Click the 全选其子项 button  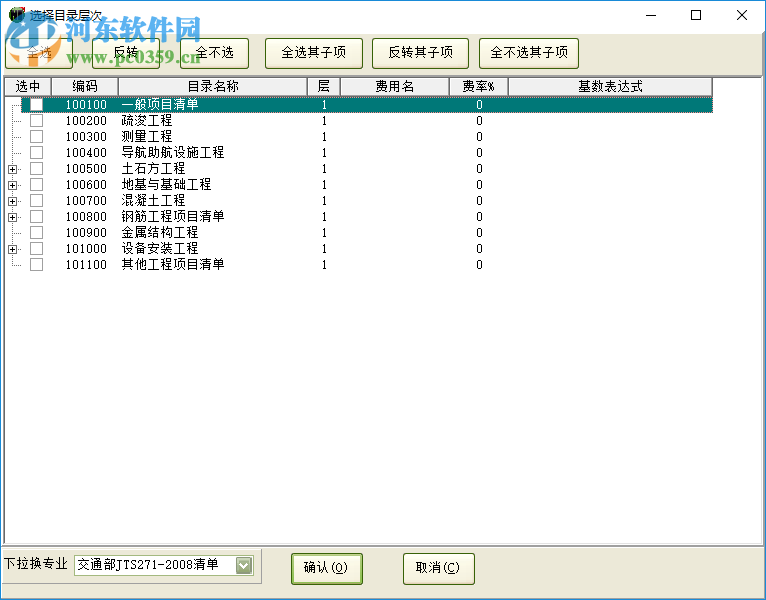314,53
